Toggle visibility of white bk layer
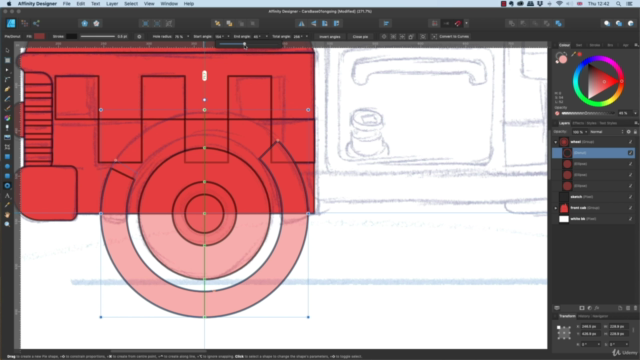 click(631, 219)
